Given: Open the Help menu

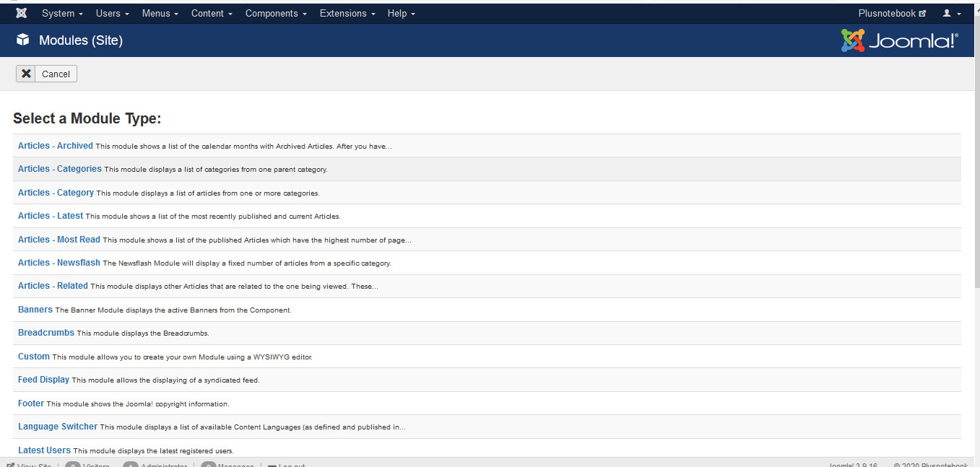Looking at the screenshot, I should [x=401, y=13].
